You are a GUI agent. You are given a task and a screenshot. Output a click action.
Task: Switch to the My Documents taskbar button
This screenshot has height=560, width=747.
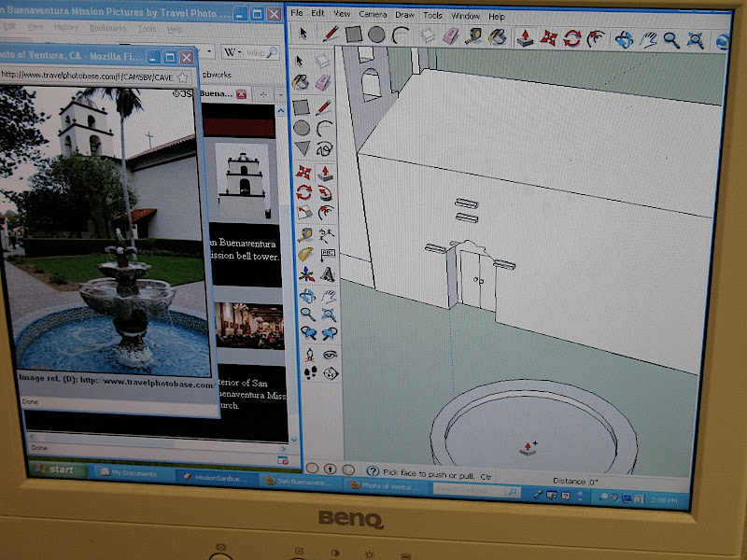click(130, 473)
